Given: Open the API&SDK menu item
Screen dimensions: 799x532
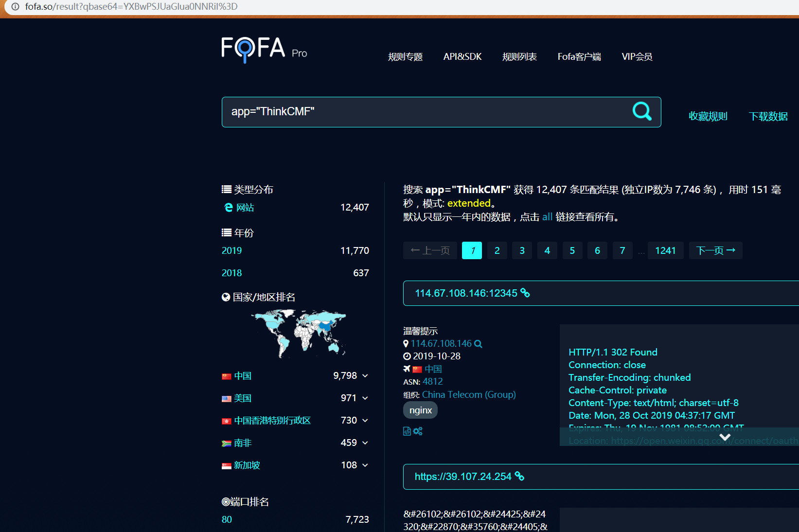Looking at the screenshot, I should (x=462, y=57).
